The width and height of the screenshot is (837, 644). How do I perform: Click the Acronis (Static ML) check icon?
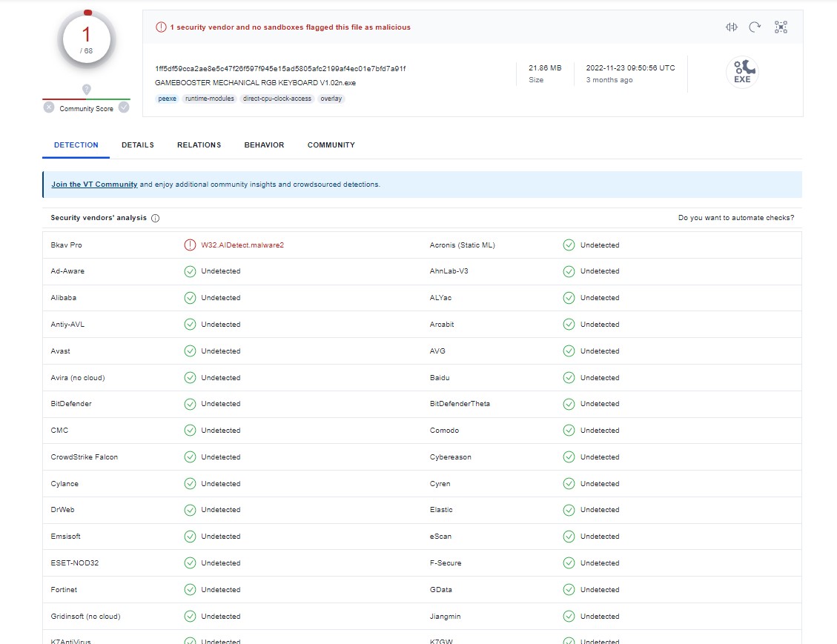(569, 245)
